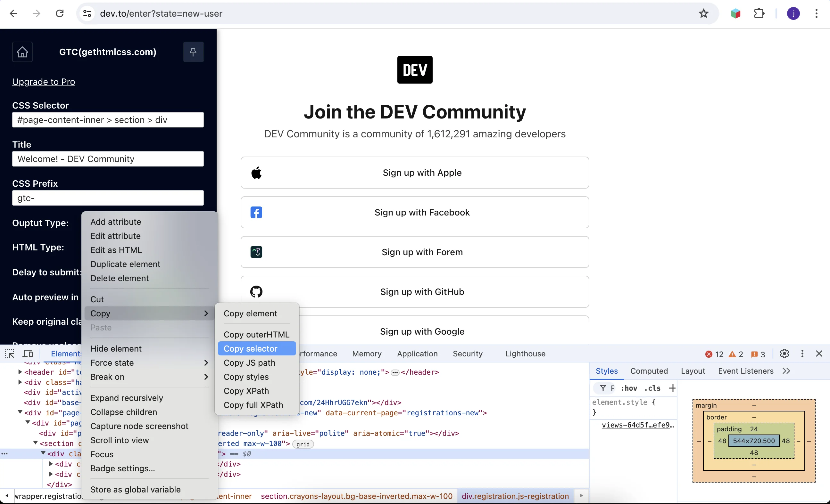This screenshot has width=830, height=504.
Task: Activate the inspect element picker icon
Action: point(10,354)
